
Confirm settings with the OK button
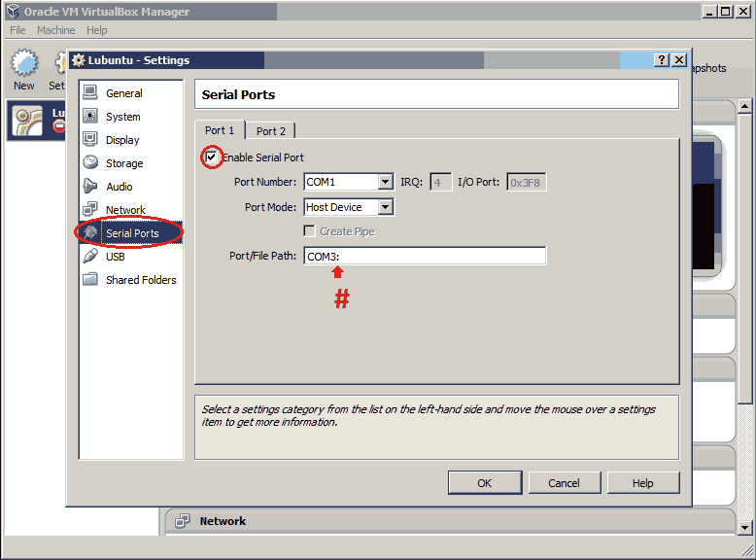click(x=485, y=483)
